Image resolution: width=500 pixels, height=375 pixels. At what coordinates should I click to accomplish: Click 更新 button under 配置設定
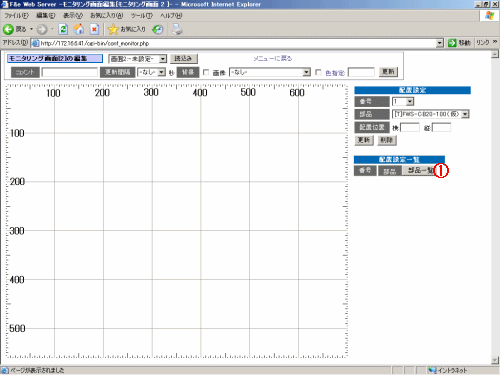(364, 140)
